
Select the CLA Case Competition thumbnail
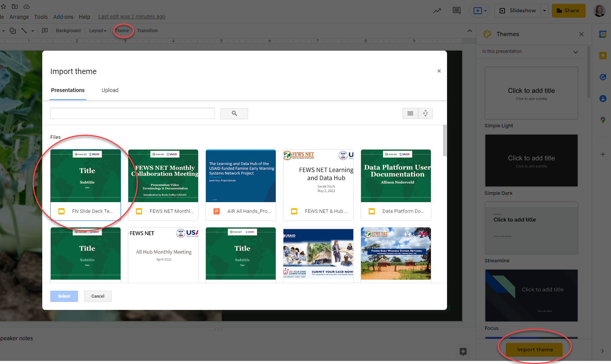pyautogui.click(x=318, y=255)
